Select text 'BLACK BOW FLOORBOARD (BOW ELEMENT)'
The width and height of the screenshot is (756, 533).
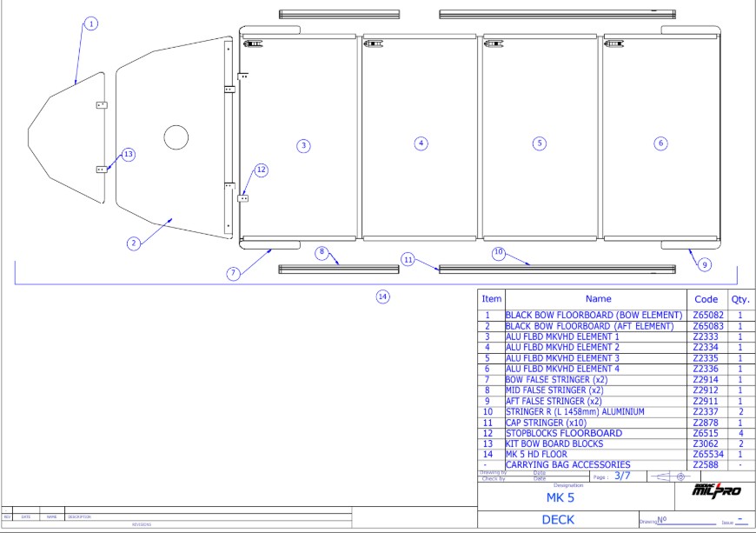click(594, 315)
